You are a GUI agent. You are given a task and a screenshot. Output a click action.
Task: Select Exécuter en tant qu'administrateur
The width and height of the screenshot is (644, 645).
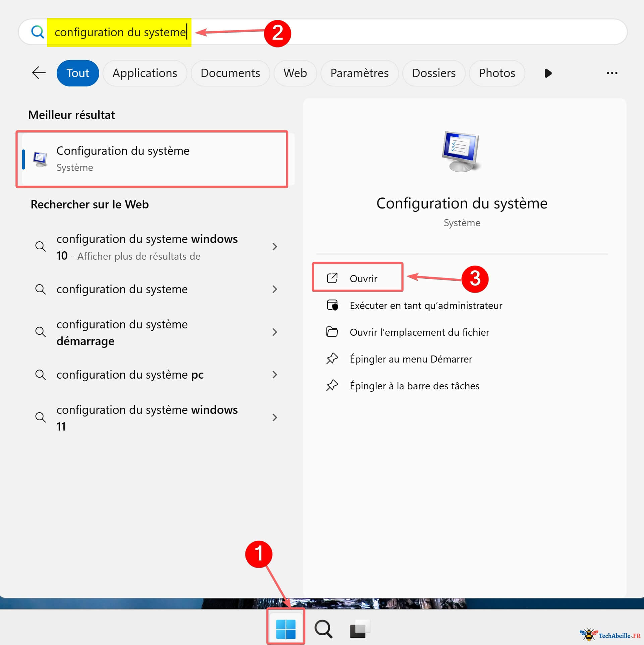pyautogui.click(x=426, y=305)
